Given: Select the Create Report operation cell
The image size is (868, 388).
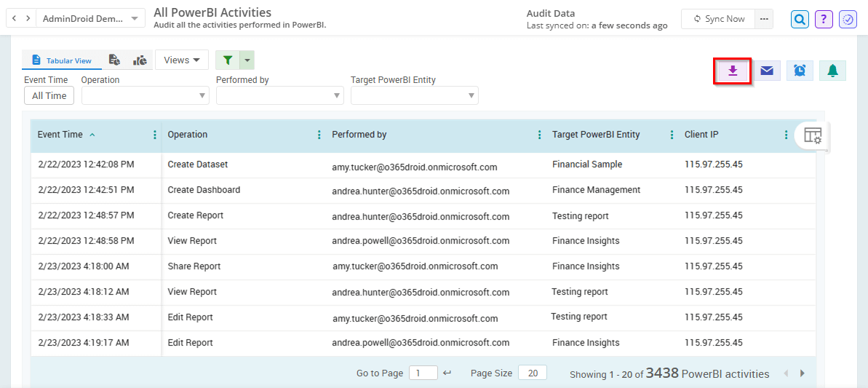Looking at the screenshot, I should point(196,215).
